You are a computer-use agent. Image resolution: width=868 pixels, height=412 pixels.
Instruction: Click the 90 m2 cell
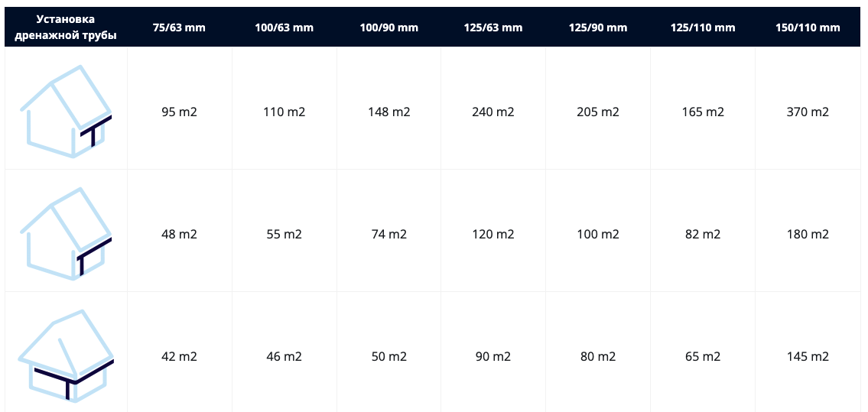(493, 356)
